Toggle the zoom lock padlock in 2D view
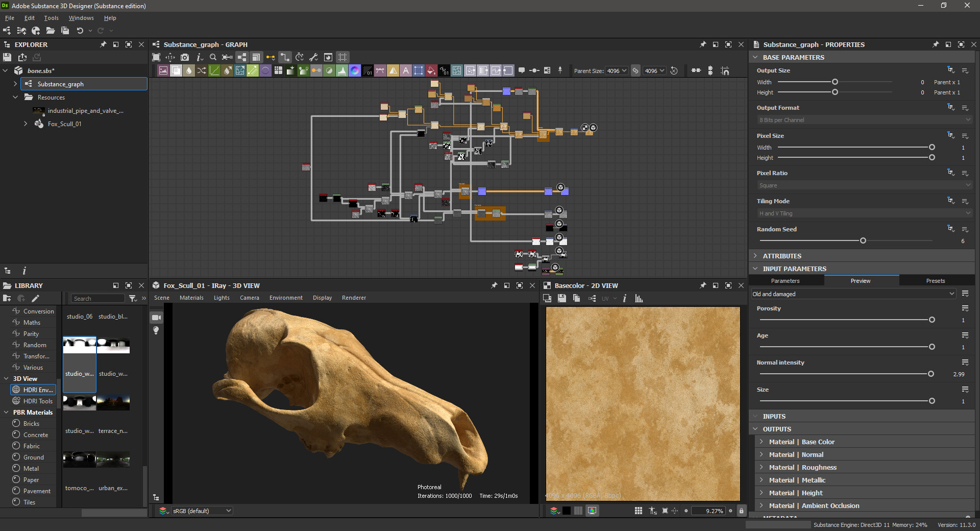This screenshot has width=980, height=531. point(742,511)
